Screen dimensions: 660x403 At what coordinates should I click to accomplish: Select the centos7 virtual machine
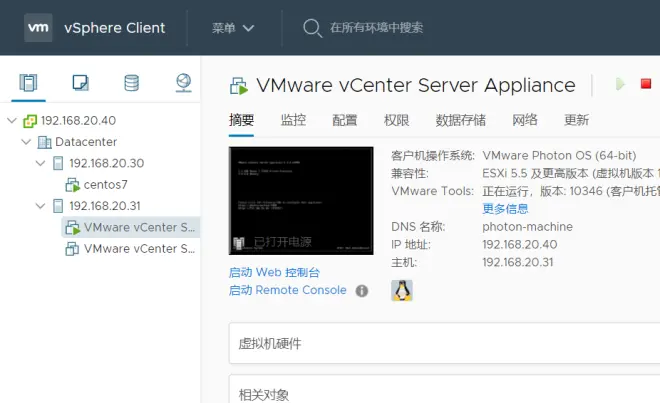[x=105, y=185]
